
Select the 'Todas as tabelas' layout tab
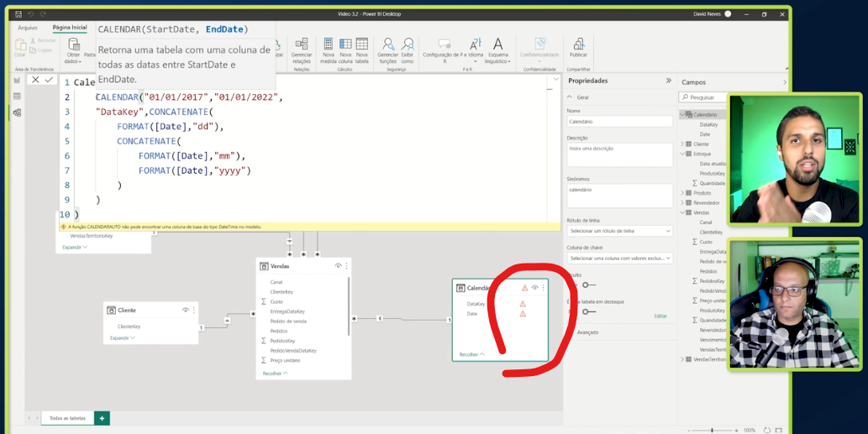pyautogui.click(x=67, y=418)
